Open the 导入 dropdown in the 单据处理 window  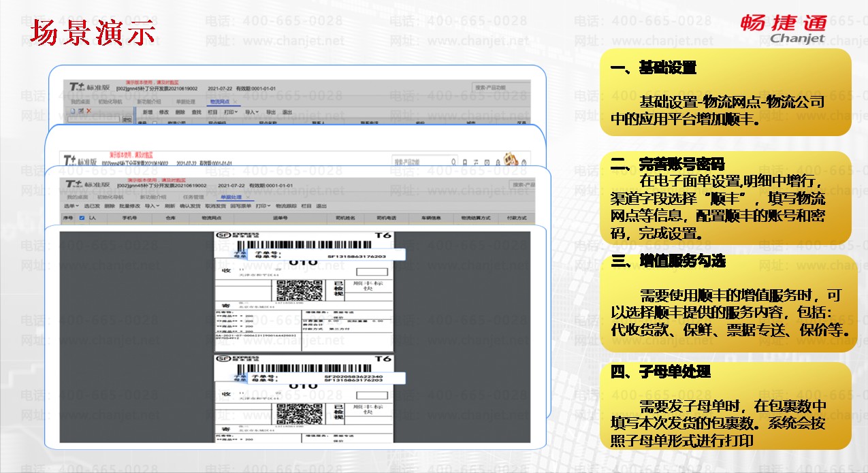(x=152, y=206)
